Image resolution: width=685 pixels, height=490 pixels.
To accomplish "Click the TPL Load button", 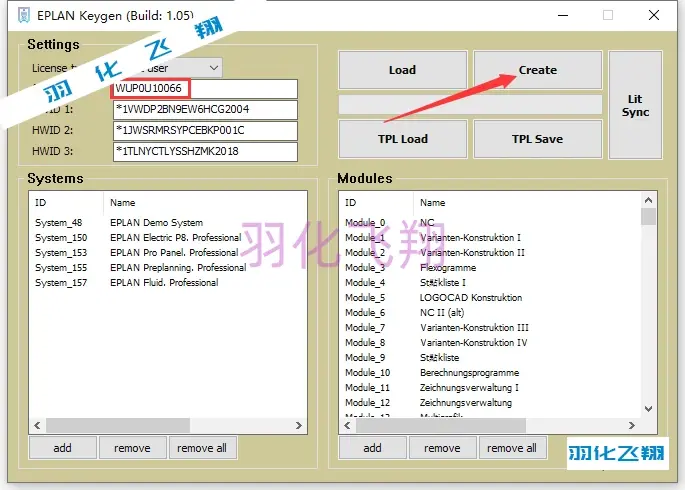I will coord(402,139).
